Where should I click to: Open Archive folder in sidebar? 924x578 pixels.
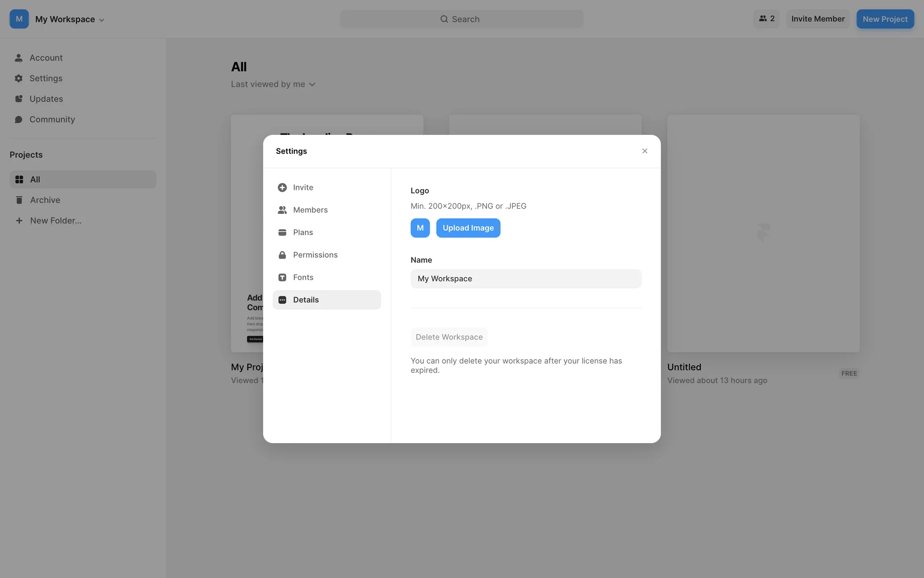coord(45,200)
